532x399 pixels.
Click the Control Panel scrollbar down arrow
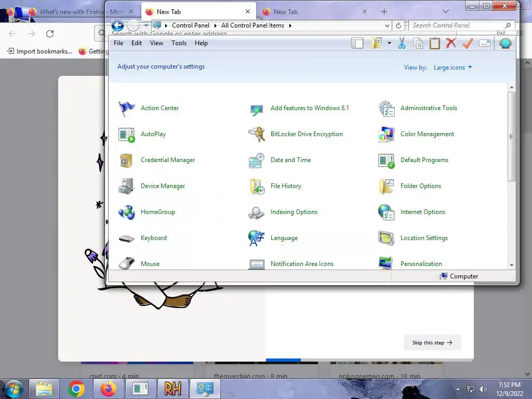coord(512,265)
